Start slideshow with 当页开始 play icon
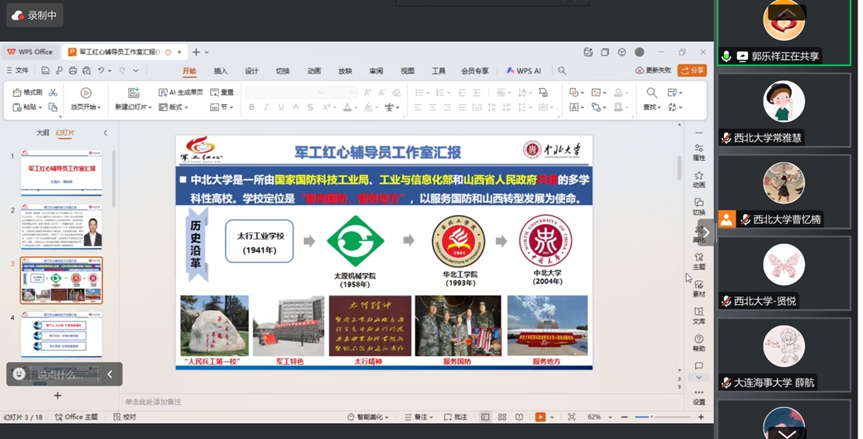The width and height of the screenshot is (863, 439). coord(84,92)
